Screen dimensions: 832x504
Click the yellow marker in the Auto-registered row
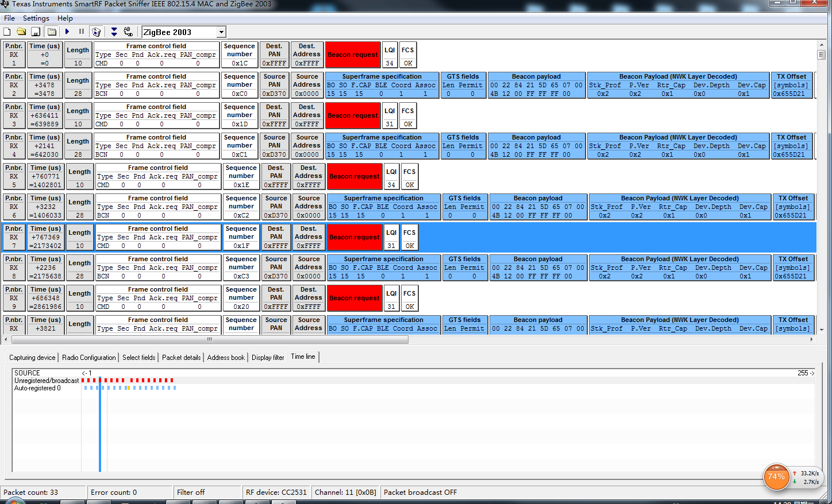[x=128, y=388]
